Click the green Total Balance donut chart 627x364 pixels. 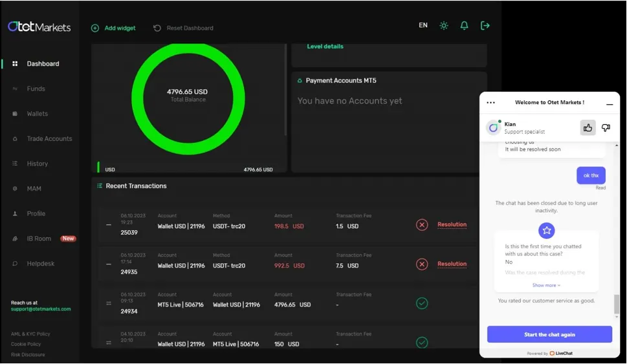click(188, 98)
